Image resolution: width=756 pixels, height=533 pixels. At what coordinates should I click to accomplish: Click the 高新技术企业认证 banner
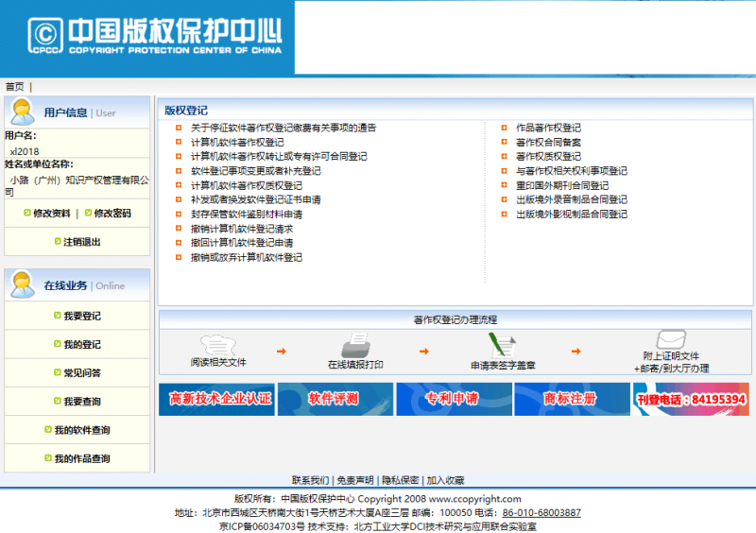(x=216, y=399)
